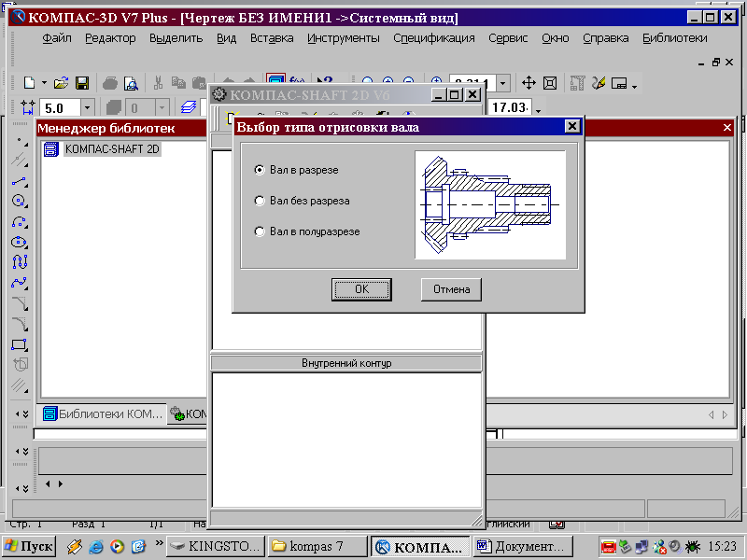Select the Fillet tool
The image size is (747, 560).
pyautogui.click(x=20, y=324)
